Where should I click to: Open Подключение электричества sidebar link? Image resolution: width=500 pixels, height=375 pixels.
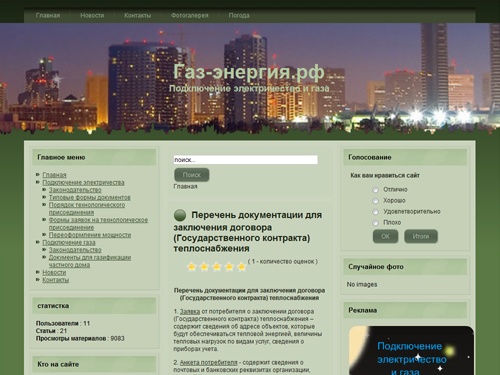83,182
